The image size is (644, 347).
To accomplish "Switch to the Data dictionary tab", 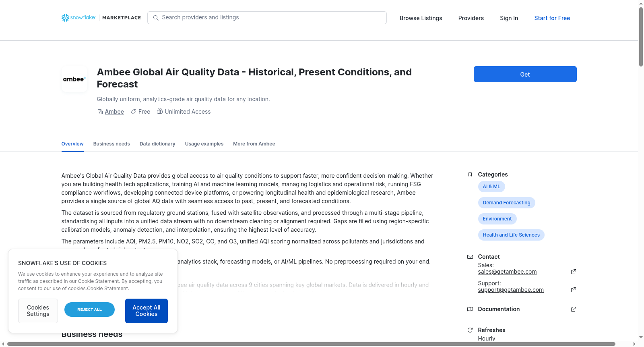I will click(157, 144).
